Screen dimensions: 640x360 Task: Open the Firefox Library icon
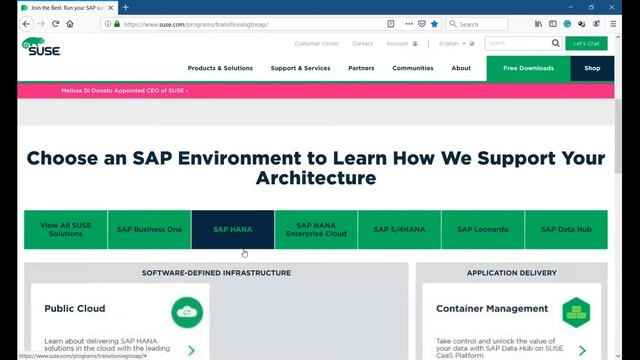click(538, 24)
